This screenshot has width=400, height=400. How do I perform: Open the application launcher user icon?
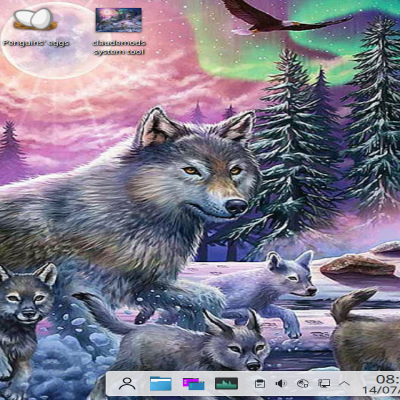[127, 384]
